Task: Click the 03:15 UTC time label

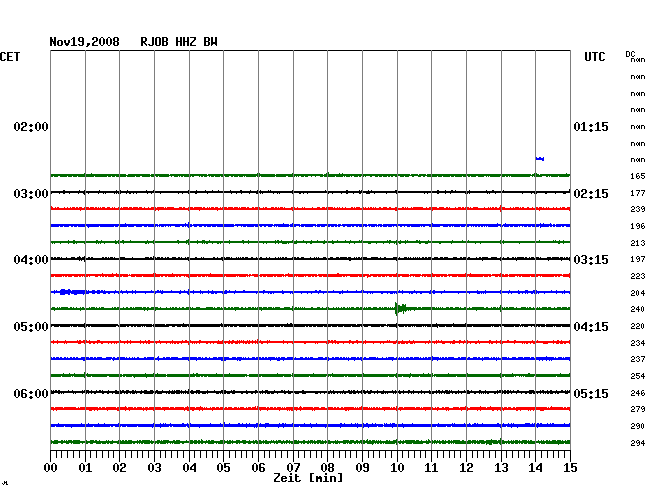Action: pyautogui.click(x=591, y=260)
